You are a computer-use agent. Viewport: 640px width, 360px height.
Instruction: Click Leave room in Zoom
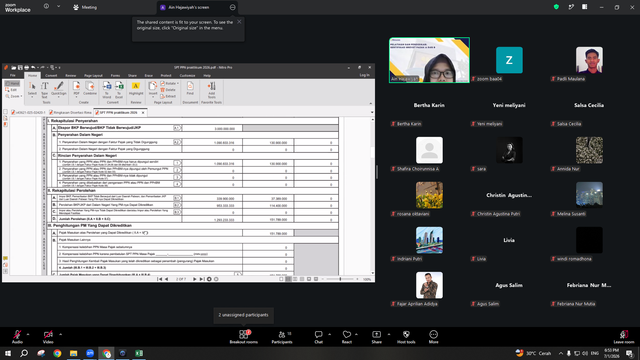click(x=624, y=337)
